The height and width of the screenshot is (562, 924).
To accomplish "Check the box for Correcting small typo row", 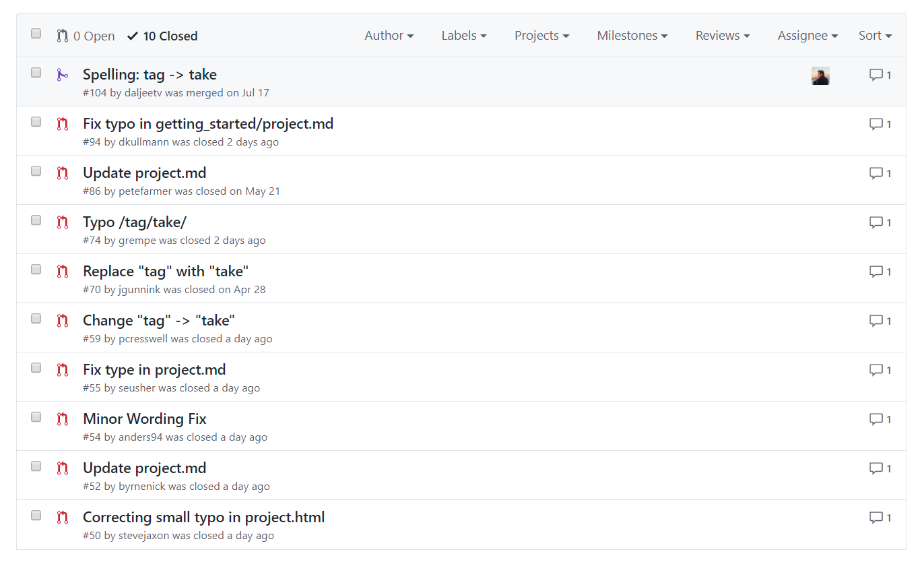I will pyautogui.click(x=36, y=516).
